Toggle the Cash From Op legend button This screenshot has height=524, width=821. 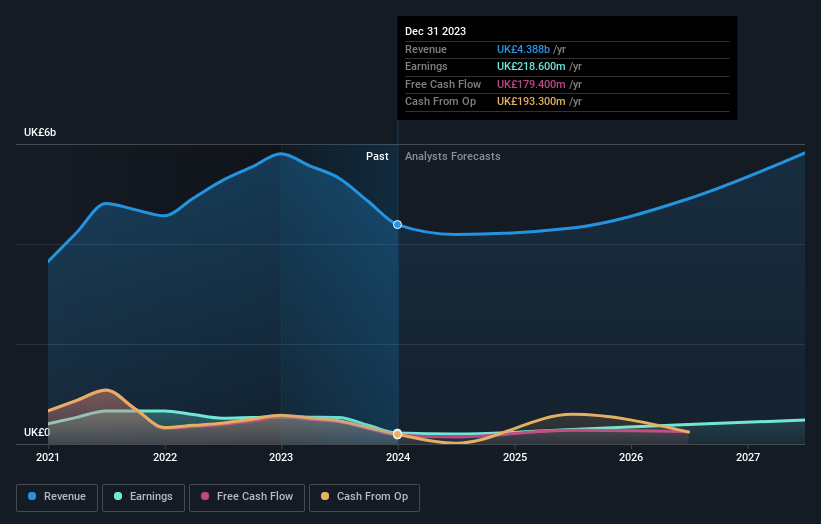point(364,497)
